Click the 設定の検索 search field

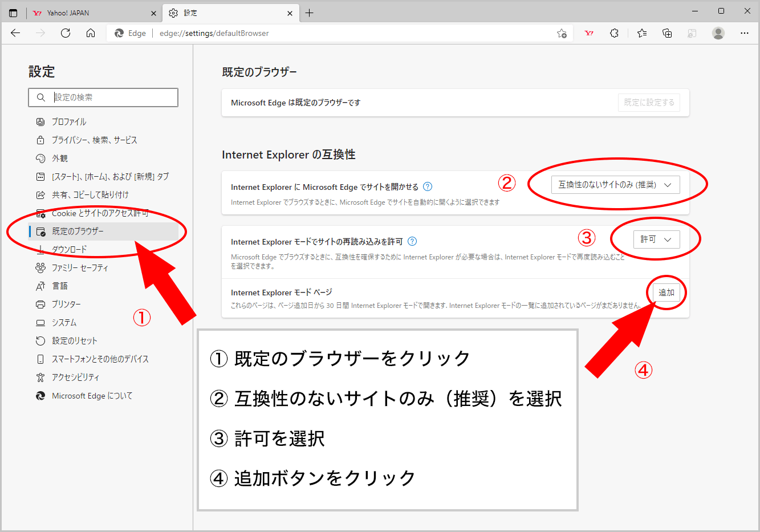103,98
